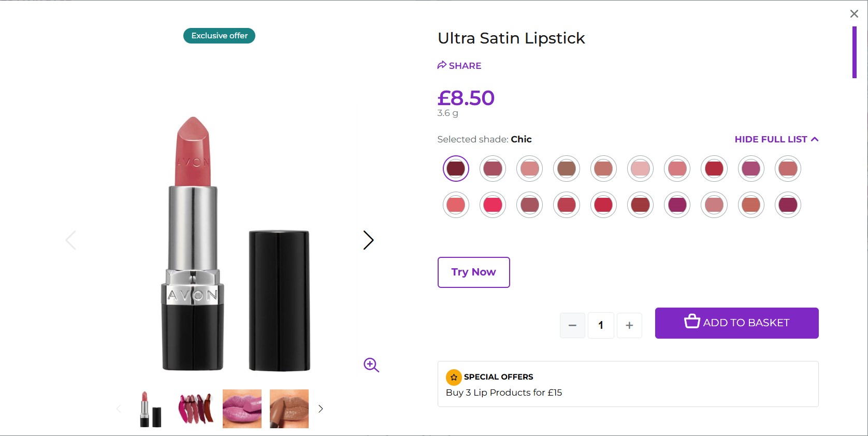The width and height of the screenshot is (868, 436).
Task: Expand more thumbnails with the right chevron
Action: point(320,409)
